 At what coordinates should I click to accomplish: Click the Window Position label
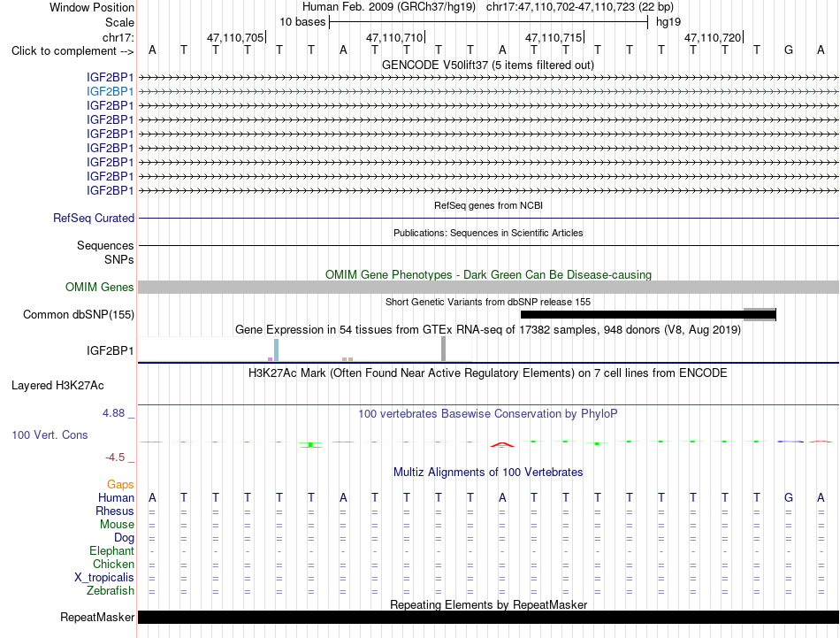pos(92,7)
